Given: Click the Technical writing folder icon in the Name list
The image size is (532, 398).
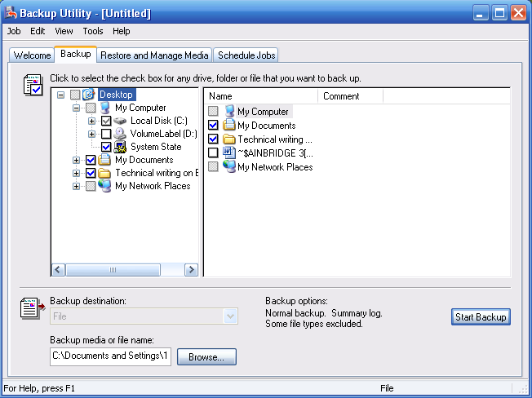Looking at the screenshot, I should point(229,139).
